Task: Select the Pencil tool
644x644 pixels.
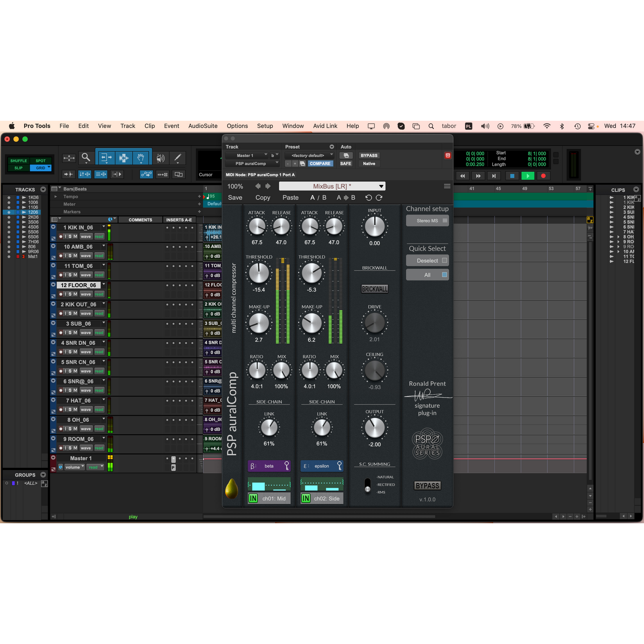Action: [178, 157]
